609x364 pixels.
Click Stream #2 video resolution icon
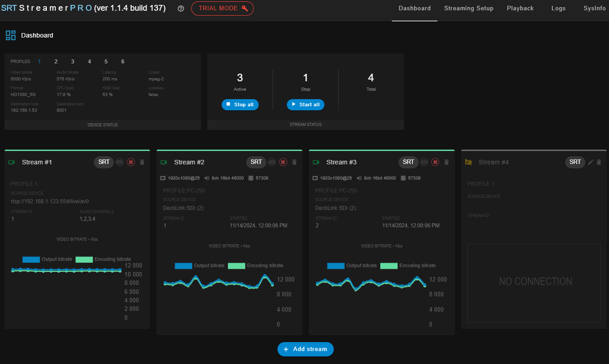coord(163,178)
